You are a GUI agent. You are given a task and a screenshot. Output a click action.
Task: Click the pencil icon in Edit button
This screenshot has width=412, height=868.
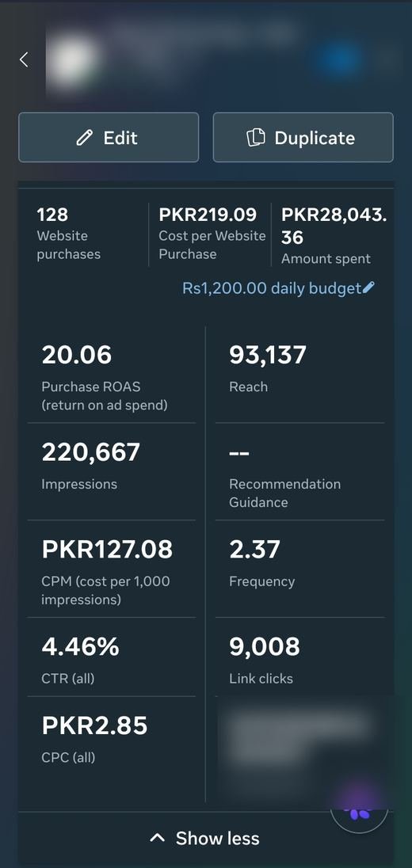pos(85,137)
